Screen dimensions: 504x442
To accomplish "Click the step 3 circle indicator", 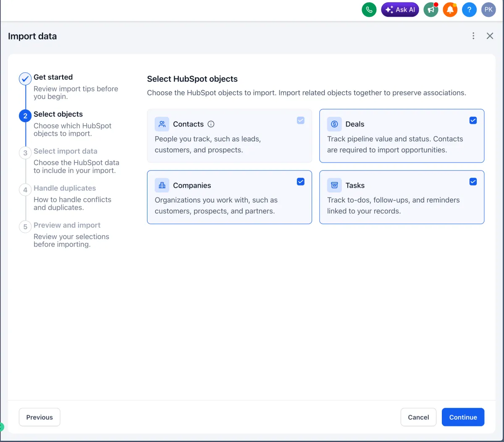I will coord(25,153).
